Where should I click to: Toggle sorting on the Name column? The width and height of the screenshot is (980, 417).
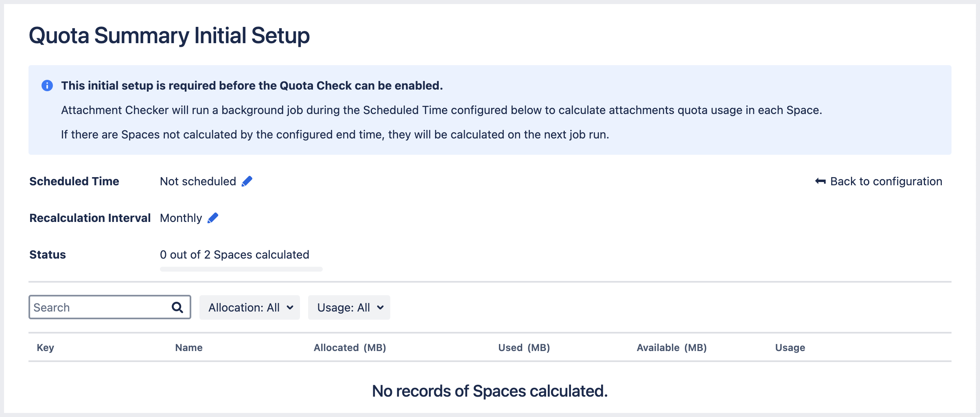(188, 347)
